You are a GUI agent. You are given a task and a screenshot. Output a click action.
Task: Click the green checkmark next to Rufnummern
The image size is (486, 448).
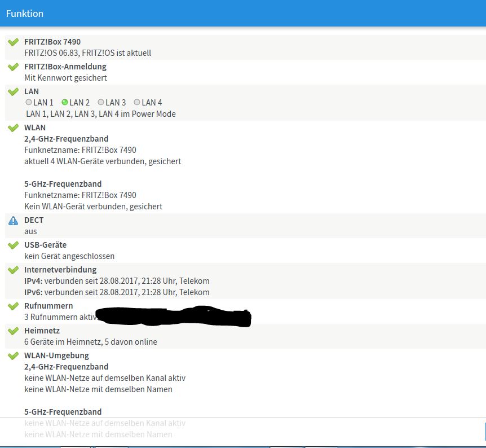coord(13,306)
